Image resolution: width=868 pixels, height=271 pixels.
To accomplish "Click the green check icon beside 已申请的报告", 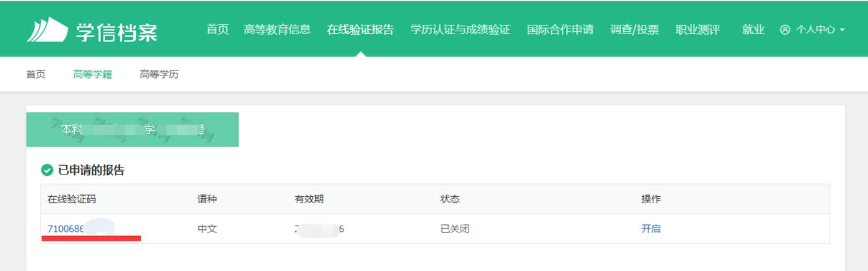I will pos(47,170).
